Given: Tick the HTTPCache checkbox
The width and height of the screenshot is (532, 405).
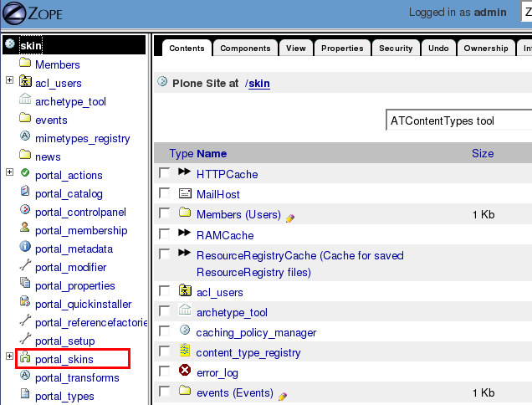Looking at the screenshot, I should coord(165,173).
